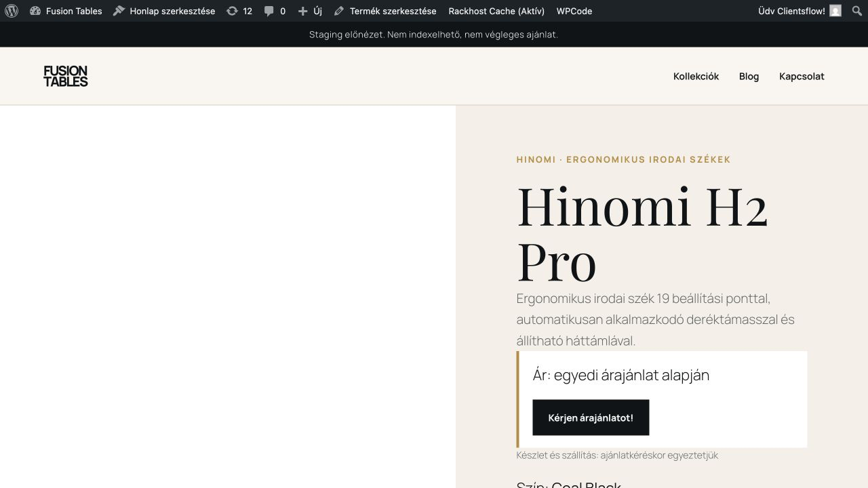Open the WordPress logo menu
Screen dimensions: 868x488
coord(12,11)
